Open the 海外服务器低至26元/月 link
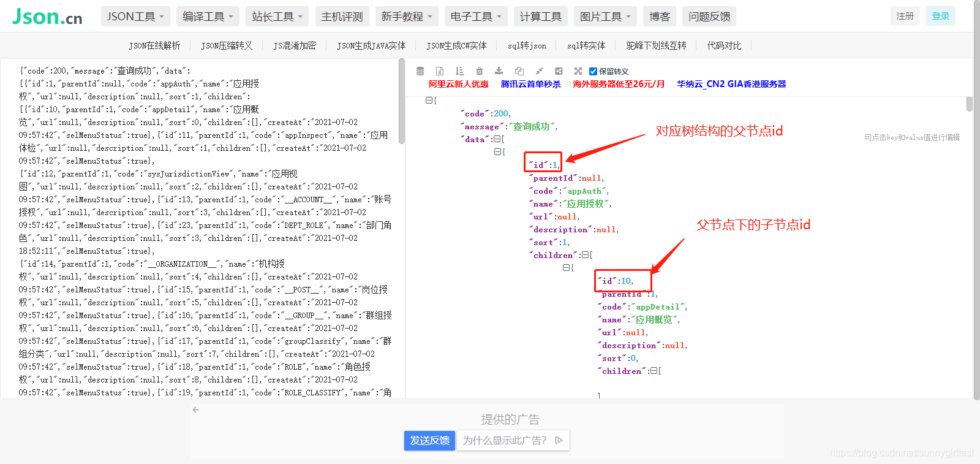Viewport: 980px width, 464px height. [x=619, y=84]
